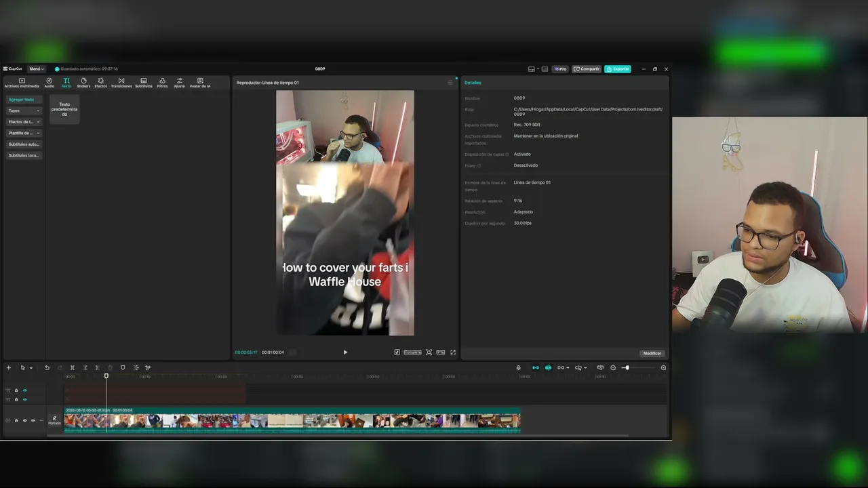Open the aspect ratio button in player
The image size is (868, 488).
point(441,352)
